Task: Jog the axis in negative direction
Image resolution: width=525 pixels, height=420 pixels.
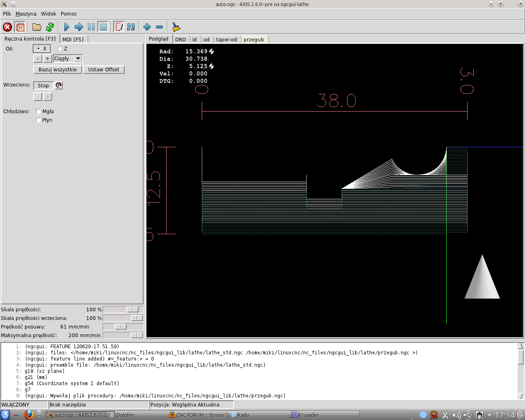Action: (37, 59)
